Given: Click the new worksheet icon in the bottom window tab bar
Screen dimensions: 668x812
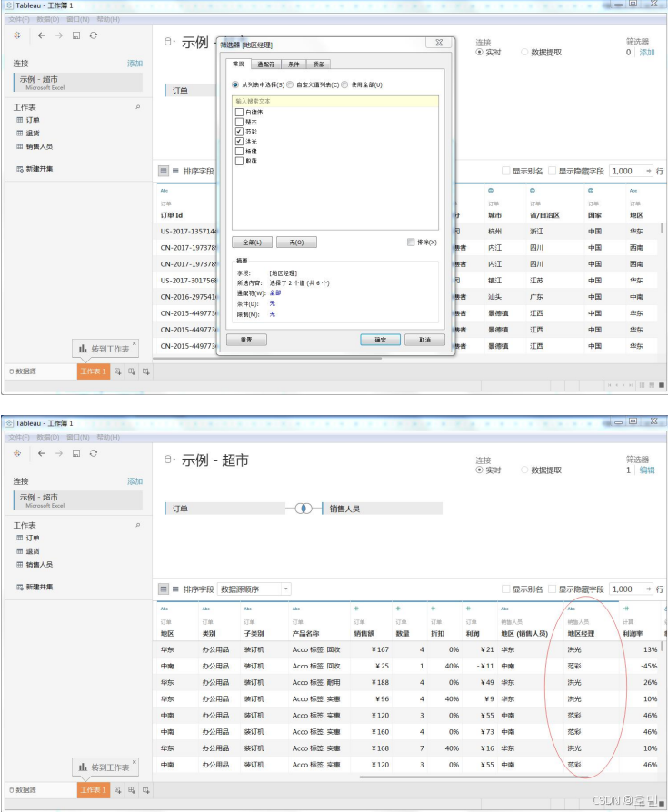Looking at the screenshot, I should pos(117,789).
